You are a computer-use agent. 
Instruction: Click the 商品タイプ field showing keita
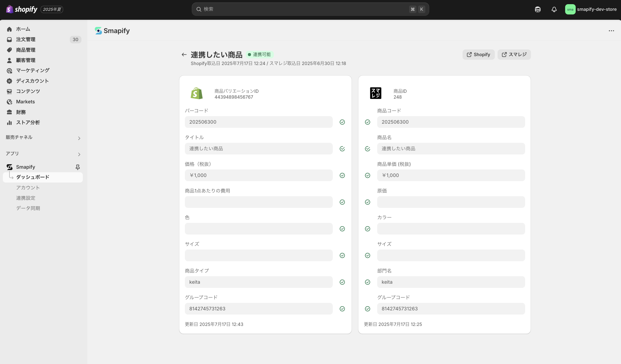point(259,282)
